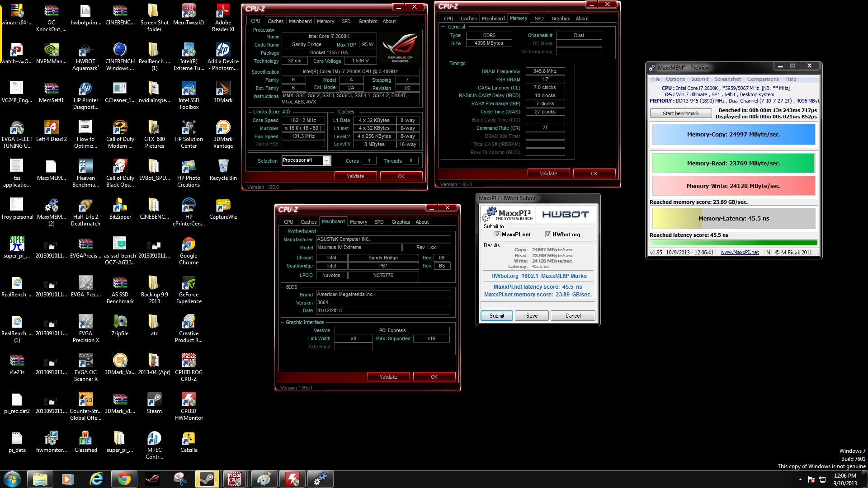Open the Heaven Benchmark desktop icon
Image resolution: width=868 pixels, height=488 pixels.
point(85,174)
